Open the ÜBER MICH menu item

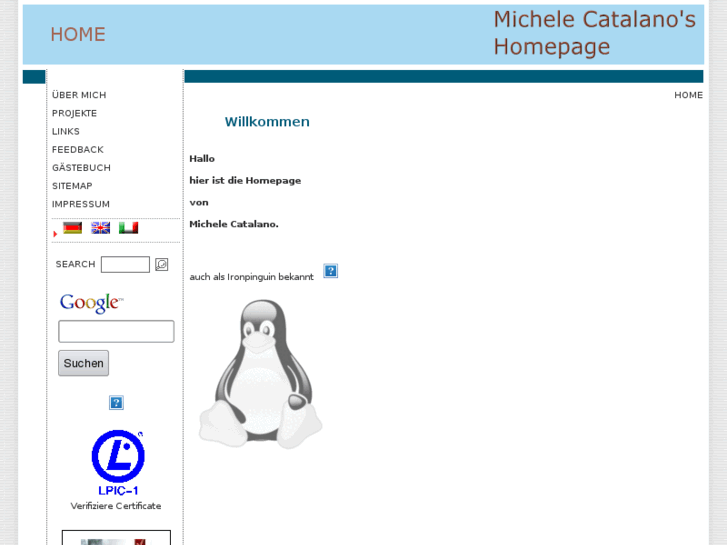click(x=79, y=95)
